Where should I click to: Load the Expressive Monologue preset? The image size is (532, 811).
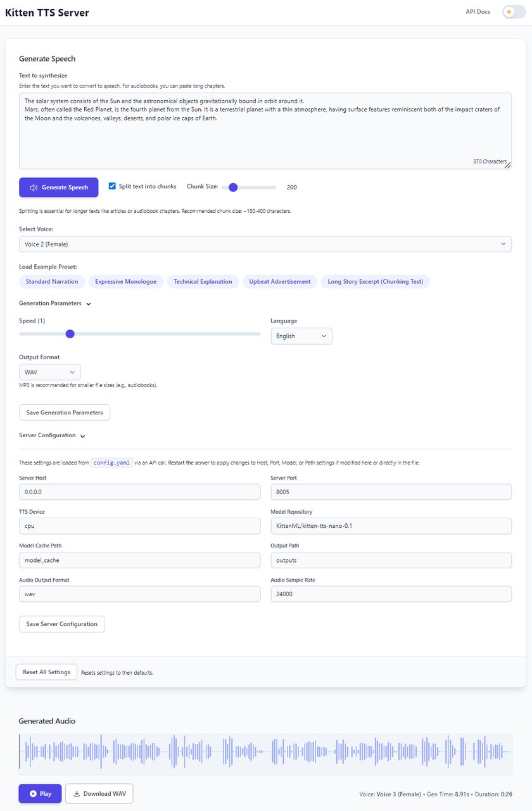pyautogui.click(x=126, y=281)
